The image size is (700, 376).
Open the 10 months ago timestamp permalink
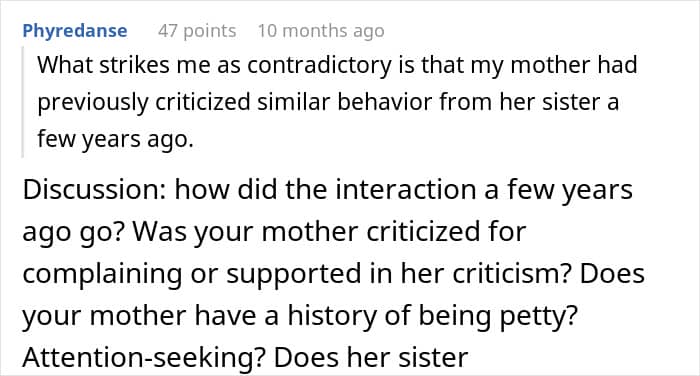[x=321, y=31]
